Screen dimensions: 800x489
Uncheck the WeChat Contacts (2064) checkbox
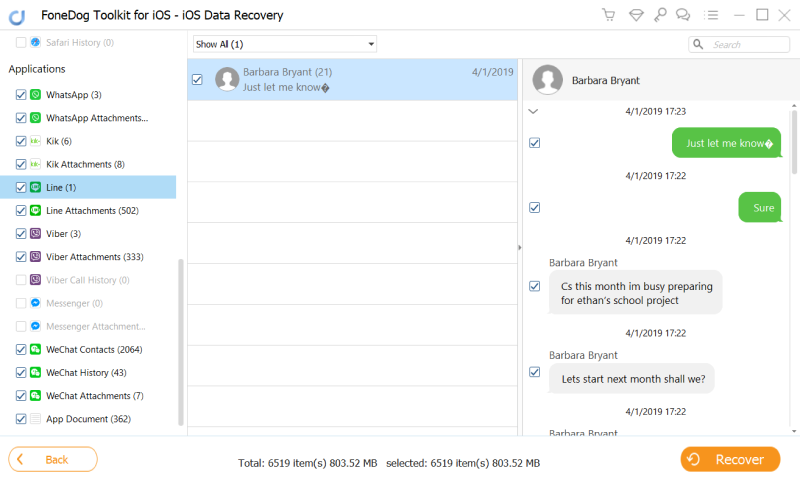coord(21,349)
